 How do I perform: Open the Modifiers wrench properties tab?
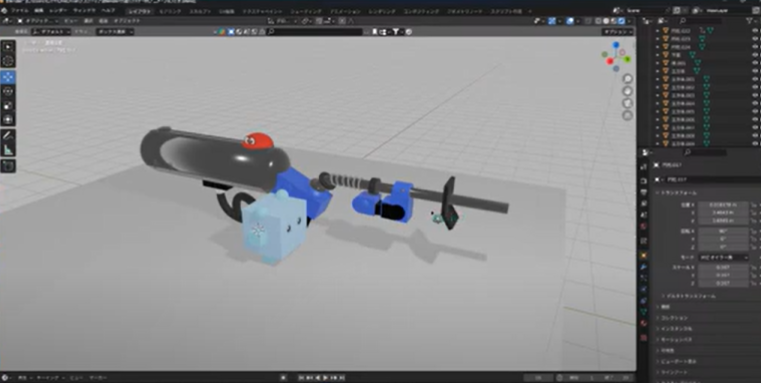(x=644, y=266)
